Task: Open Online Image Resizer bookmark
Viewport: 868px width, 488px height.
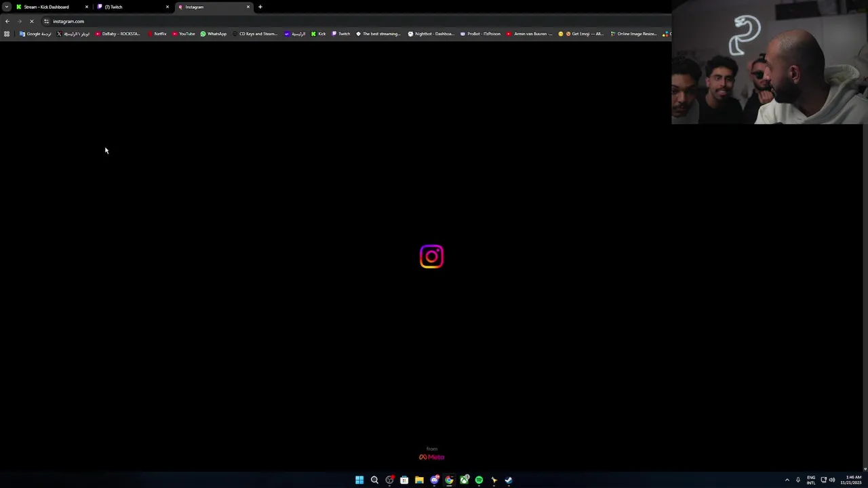Action: (634, 34)
